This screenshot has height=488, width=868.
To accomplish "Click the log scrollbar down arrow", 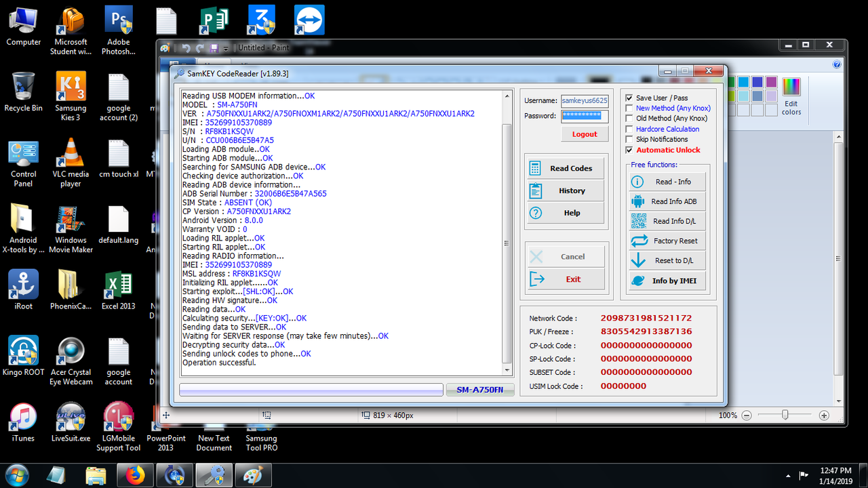I will [x=507, y=370].
